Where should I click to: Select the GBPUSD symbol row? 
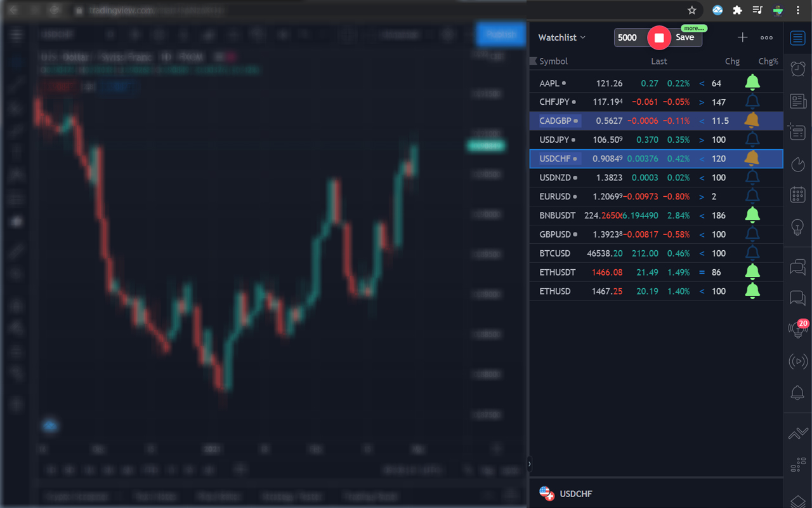[x=656, y=234]
